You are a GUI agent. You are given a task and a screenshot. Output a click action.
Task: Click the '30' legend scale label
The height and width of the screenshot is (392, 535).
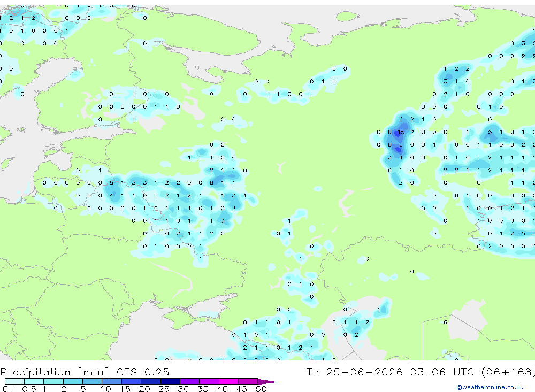[x=183, y=389]
